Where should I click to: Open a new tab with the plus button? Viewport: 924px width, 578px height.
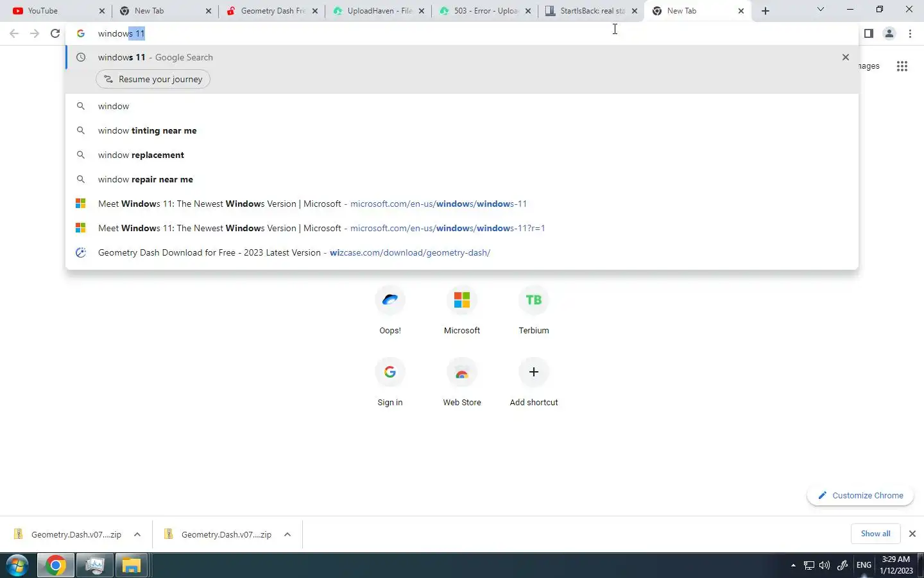pyautogui.click(x=765, y=11)
